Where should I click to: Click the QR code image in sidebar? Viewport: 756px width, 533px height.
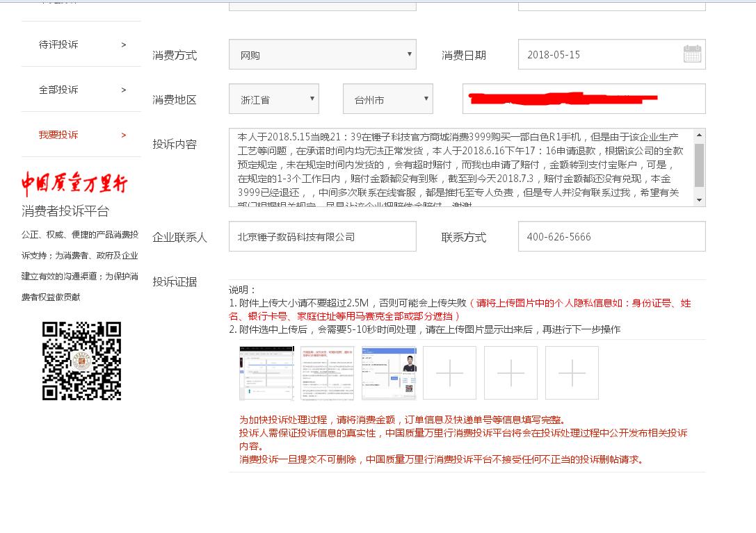coord(81,361)
